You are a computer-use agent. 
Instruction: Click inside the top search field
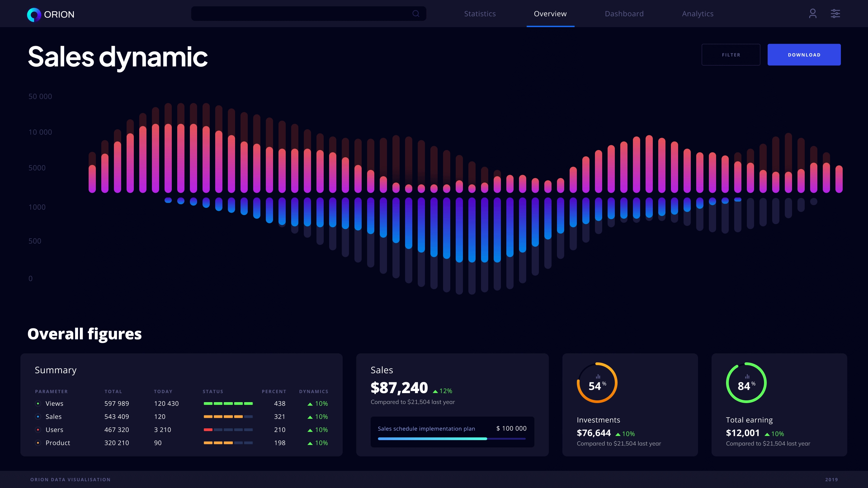point(300,14)
